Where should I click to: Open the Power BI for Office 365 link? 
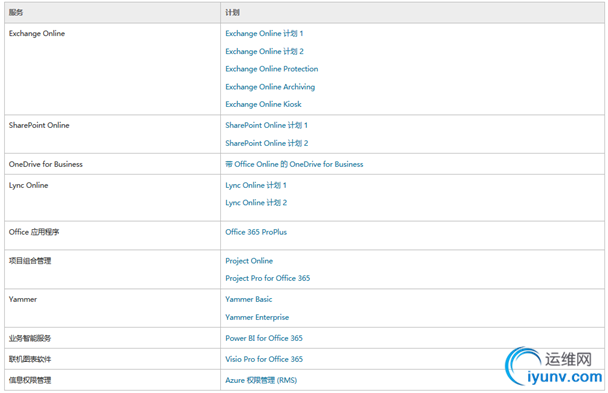[264, 338]
